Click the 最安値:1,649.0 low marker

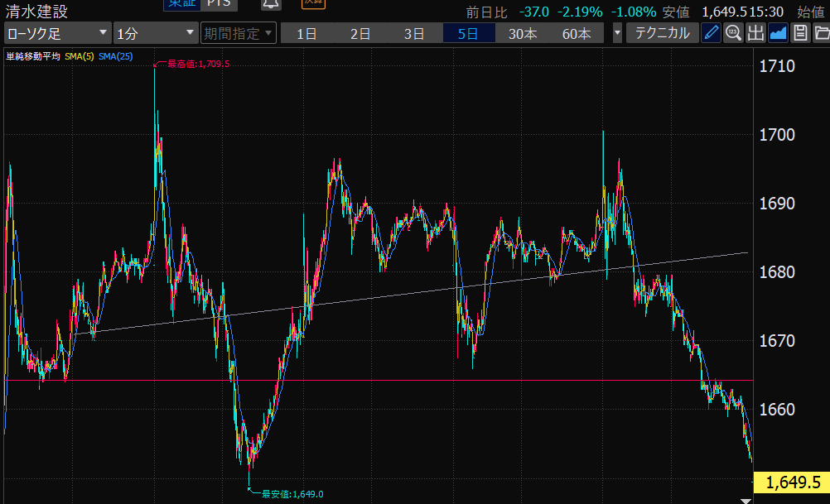(292, 494)
